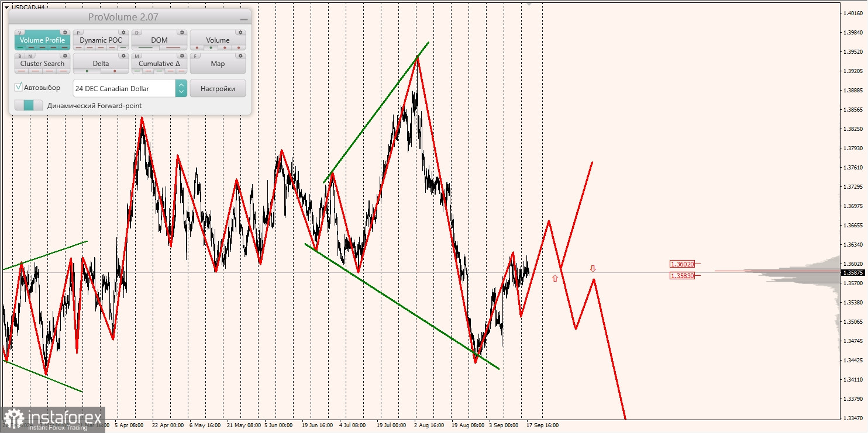Select the green line segment under DOM

(x=145, y=47)
